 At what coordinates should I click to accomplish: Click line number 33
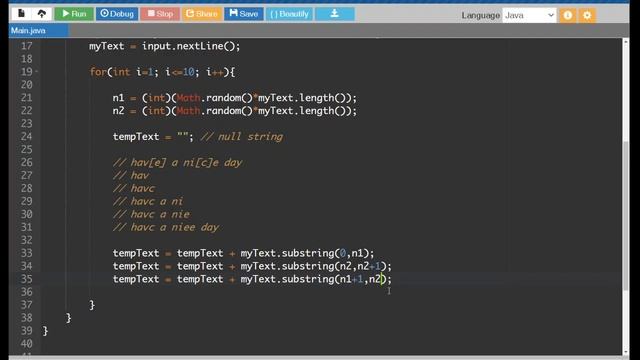27,253
